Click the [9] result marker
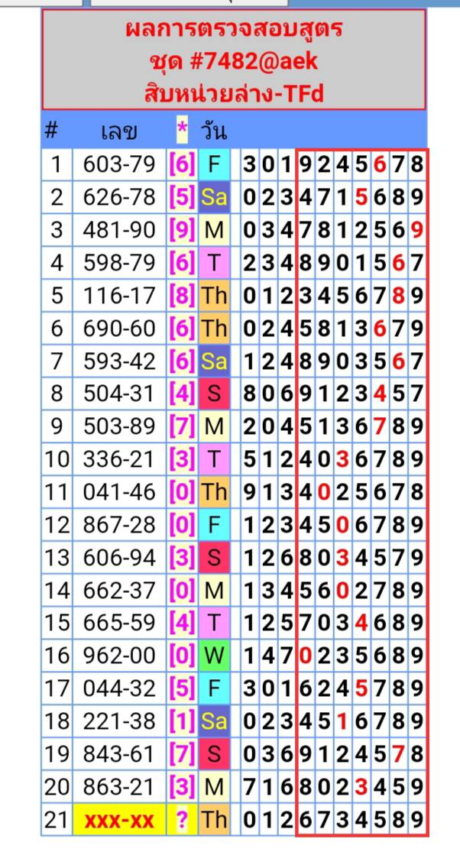Image resolution: width=460 pixels, height=868 pixels. pos(182,229)
